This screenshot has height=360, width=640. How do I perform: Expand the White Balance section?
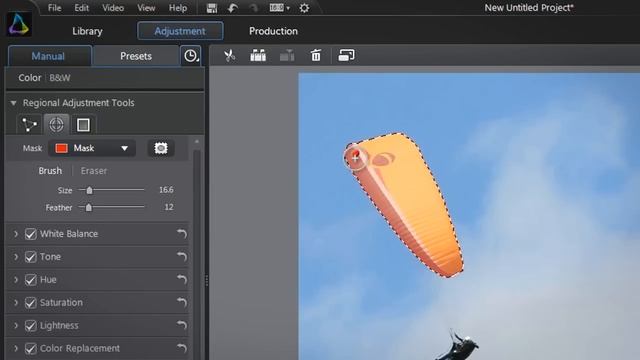click(x=16, y=234)
